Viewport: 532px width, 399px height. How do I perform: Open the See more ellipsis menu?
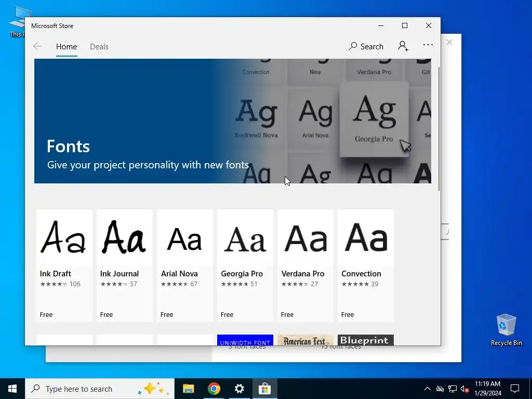[x=428, y=45]
